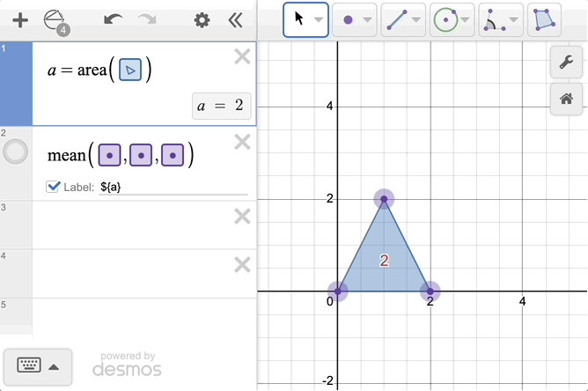Collapse the expression list with double chevron
588x391 pixels.
click(x=235, y=19)
